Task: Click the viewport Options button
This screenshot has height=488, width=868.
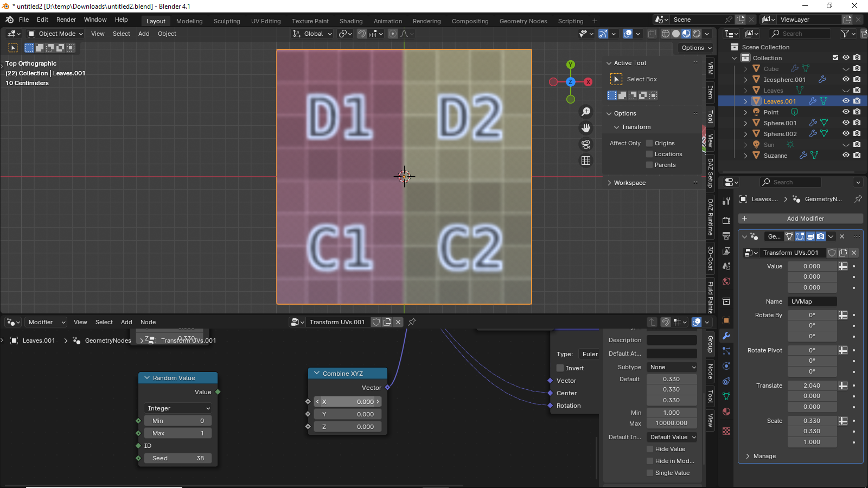Action: tap(696, 48)
